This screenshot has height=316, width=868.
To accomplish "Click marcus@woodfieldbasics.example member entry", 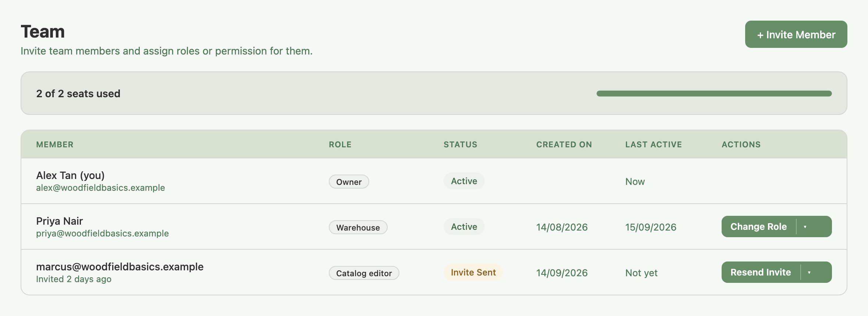I will (x=120, y=267).
